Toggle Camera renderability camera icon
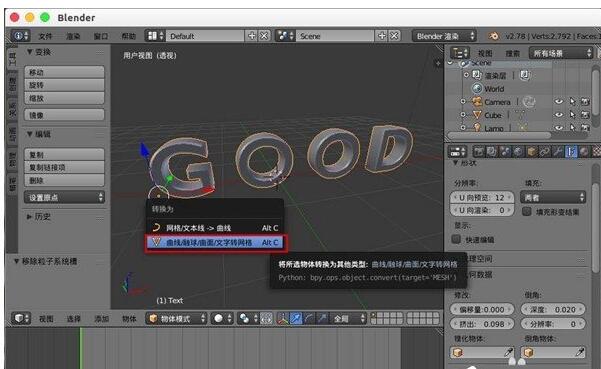 [x=585, y=102]
